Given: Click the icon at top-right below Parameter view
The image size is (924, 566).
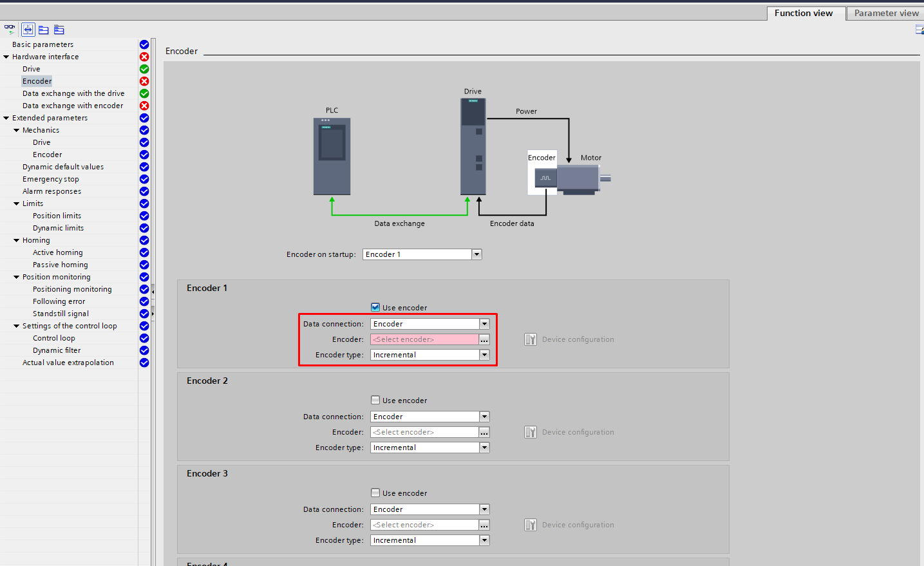Looking at the screenshot, I should (919, 30).
